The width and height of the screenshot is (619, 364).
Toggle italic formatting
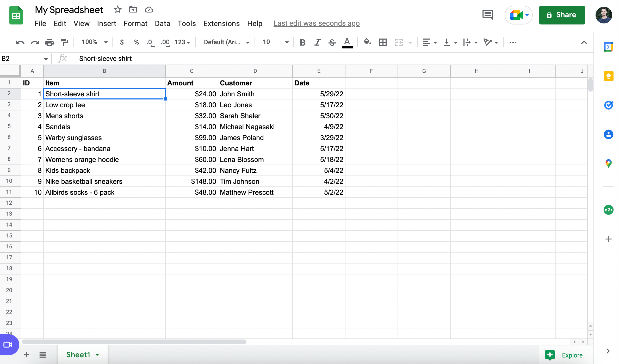pyautogui.click(x=317, y=42)
